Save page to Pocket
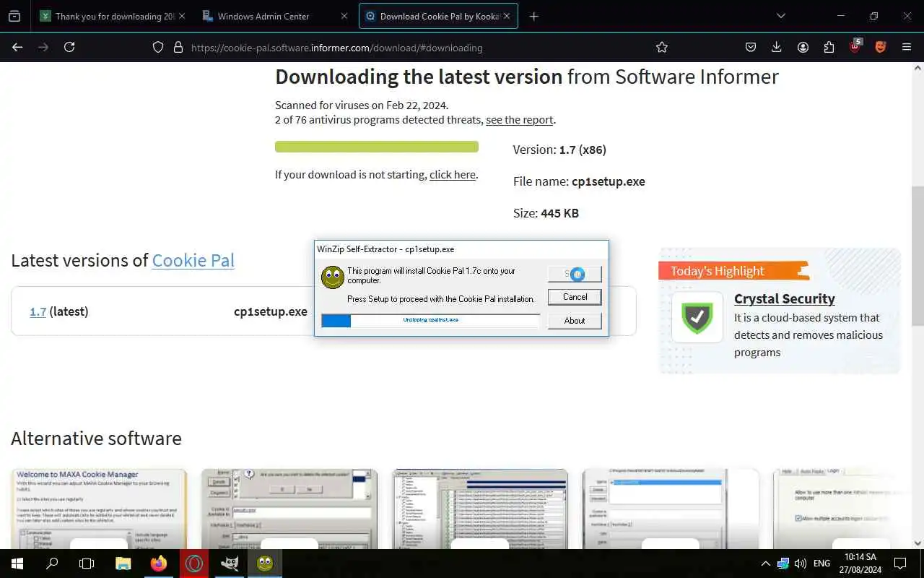 coord(751,47)
